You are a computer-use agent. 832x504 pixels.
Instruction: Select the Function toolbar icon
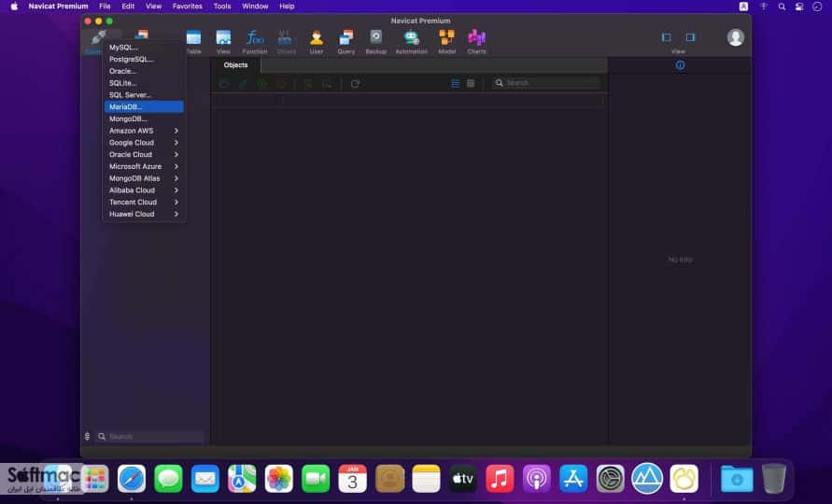[255, 41]
